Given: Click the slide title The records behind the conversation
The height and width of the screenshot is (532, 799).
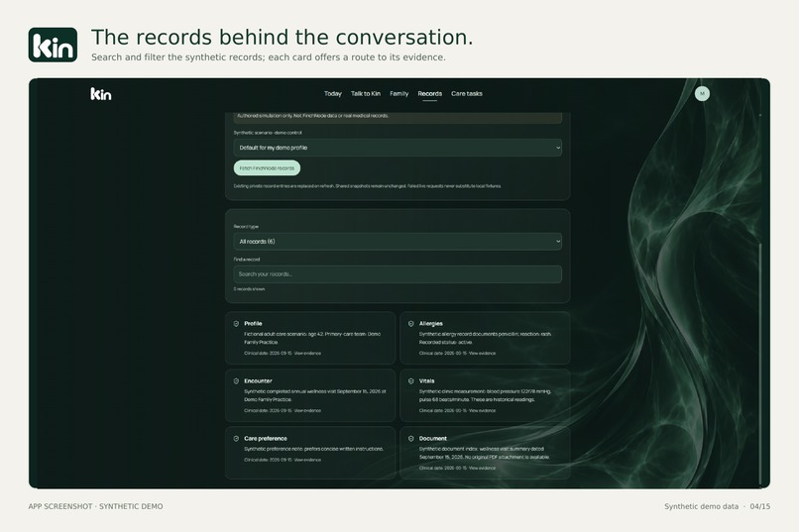Looking at the screenshot, I should coord(282,38).
